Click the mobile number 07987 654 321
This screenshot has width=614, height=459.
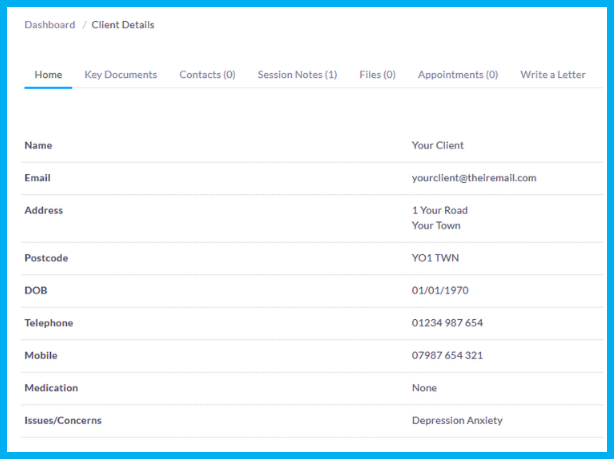coord(447,355)
